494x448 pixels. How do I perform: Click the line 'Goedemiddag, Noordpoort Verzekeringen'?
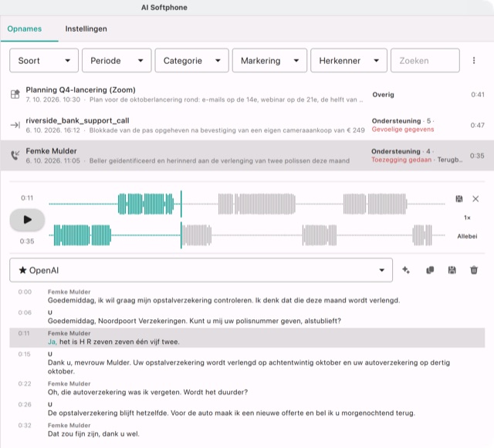(195, 321)
